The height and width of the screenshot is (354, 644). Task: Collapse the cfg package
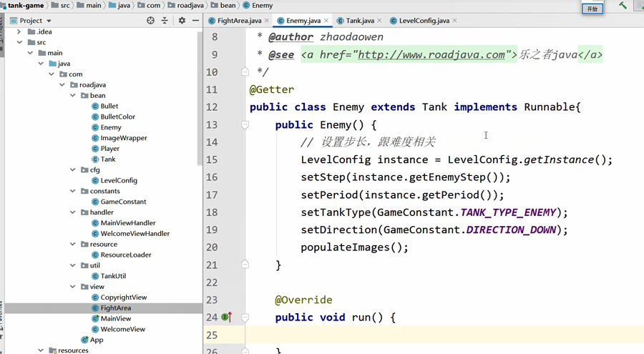pyautogui.click(x=73, y=169)
